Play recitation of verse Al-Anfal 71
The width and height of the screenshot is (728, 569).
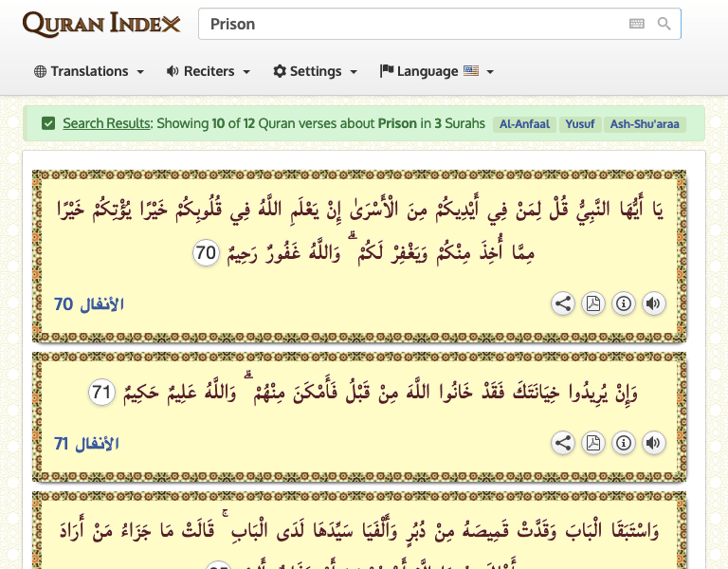pyautogui.click(x=653, y=443)
